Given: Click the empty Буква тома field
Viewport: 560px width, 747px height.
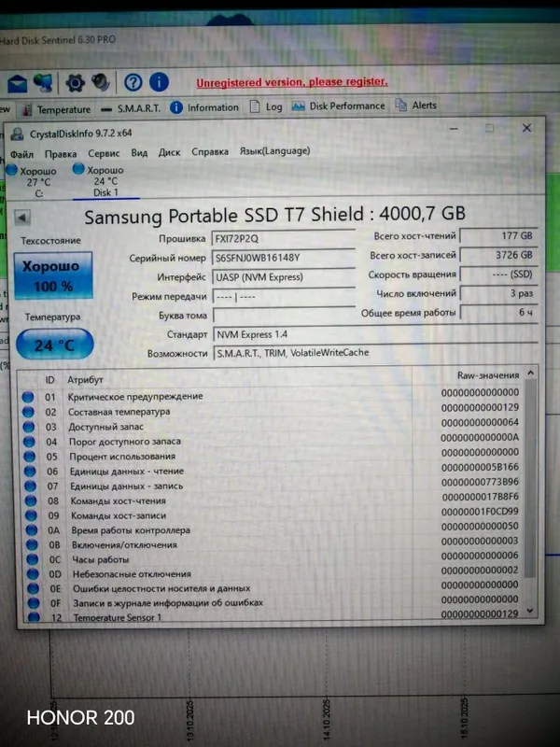Looking at the screenshot, I should click(x=285, y=316).
